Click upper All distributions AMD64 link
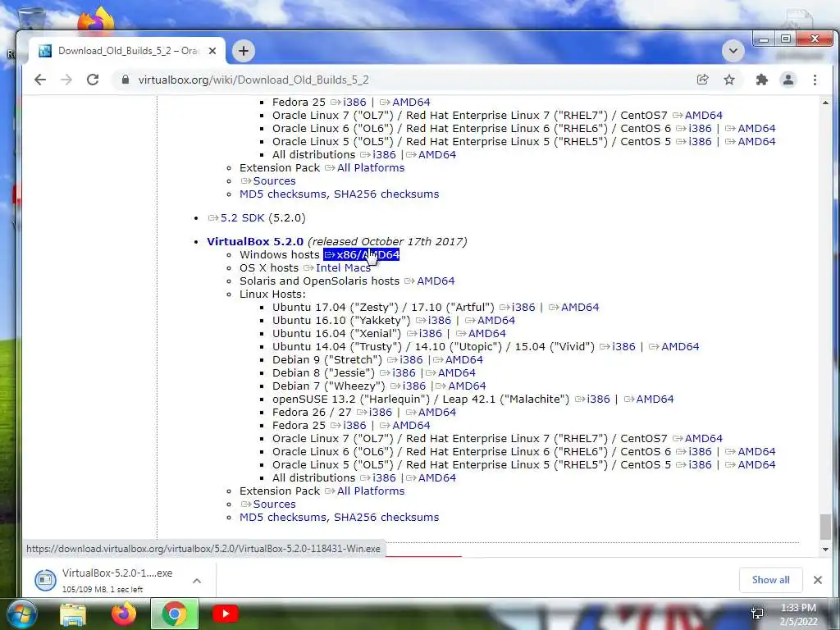This screenshot has width=840, height=630. click(x=431, y=155)
